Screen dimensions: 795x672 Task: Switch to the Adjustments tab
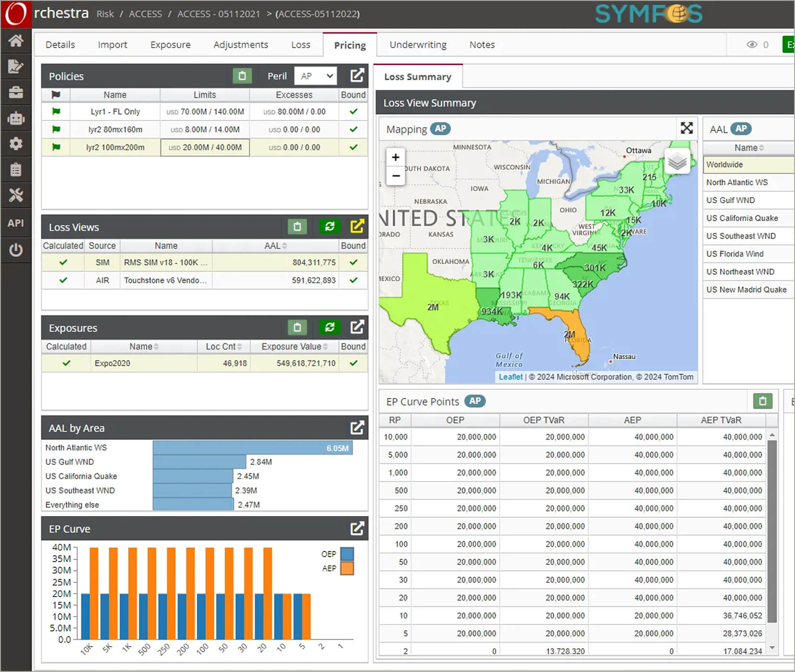point(241,45)
